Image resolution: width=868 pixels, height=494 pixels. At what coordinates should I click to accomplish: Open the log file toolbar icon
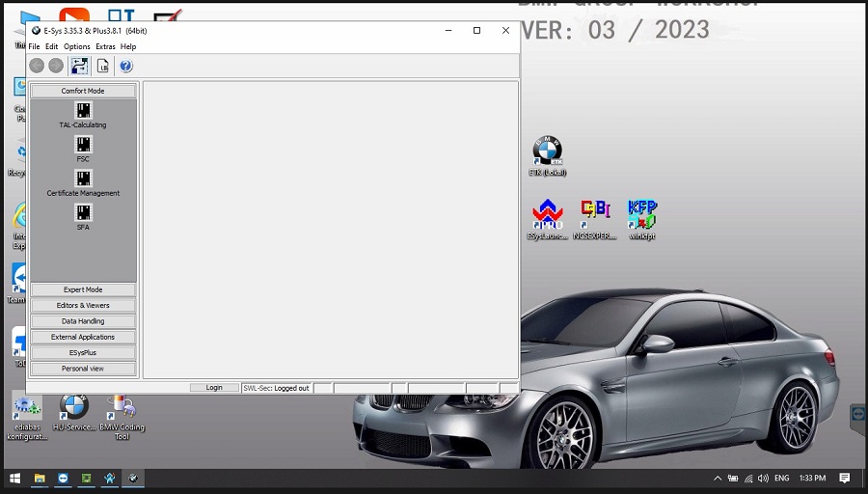click(x=103, y=66)
